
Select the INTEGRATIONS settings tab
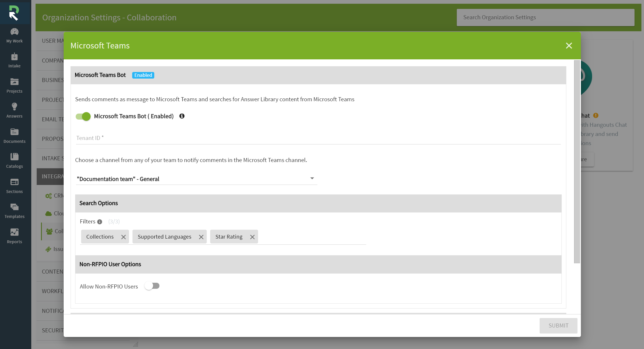(50, 176)
